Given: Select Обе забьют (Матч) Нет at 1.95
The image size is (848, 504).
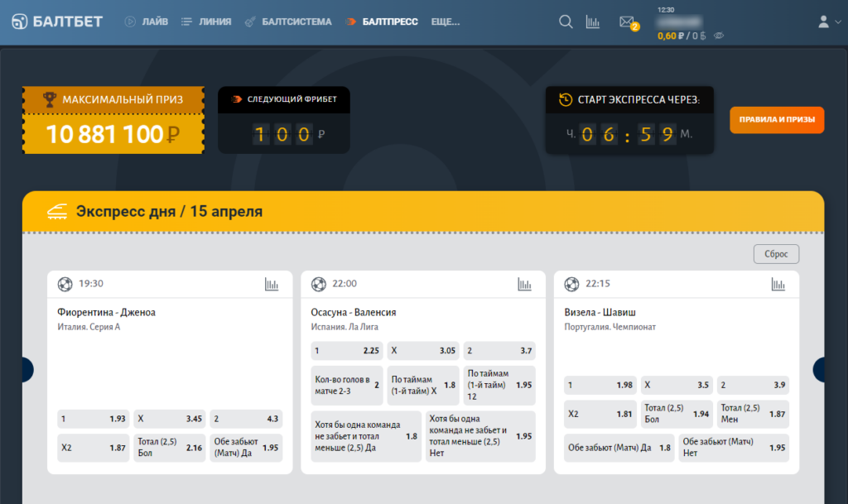Looking at the screenshot, I should click(x=734, y=448).
